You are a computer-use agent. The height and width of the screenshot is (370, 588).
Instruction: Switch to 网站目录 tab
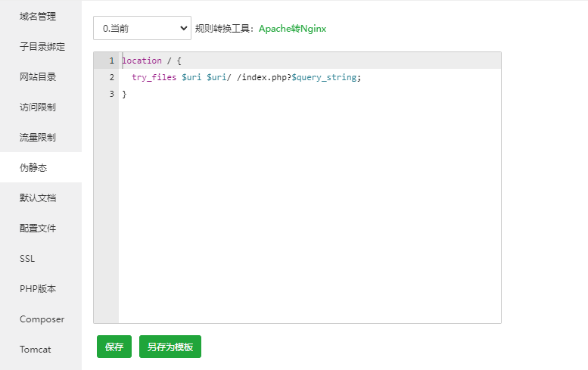(x=41, y=77)
